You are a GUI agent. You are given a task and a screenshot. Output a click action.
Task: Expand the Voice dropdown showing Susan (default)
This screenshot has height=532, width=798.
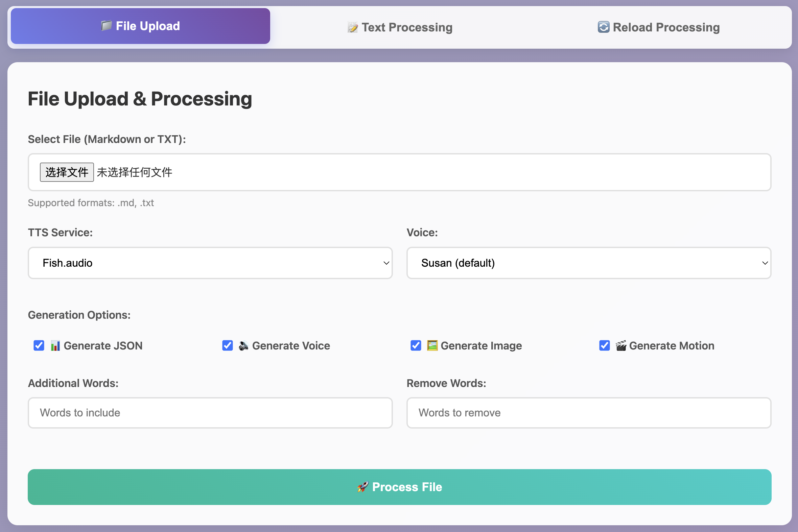589,263
